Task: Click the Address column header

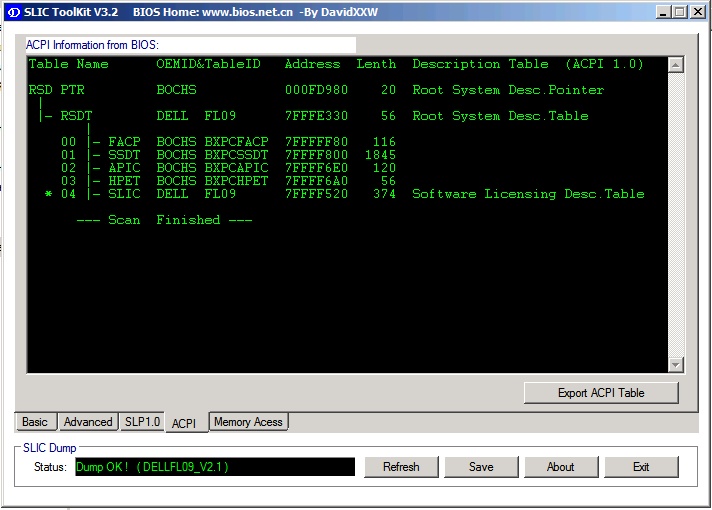Action: pyautogui.click(x=312, y=64)
